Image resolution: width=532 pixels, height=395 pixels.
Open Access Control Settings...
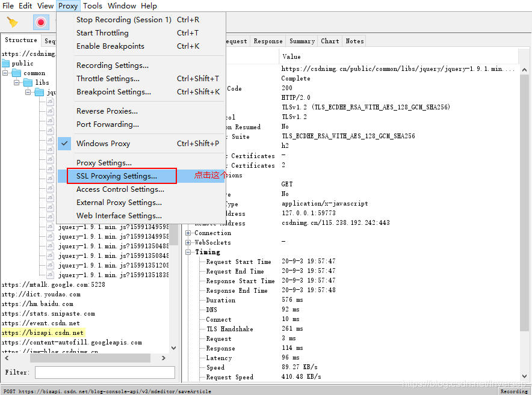(x=141, y=189)
